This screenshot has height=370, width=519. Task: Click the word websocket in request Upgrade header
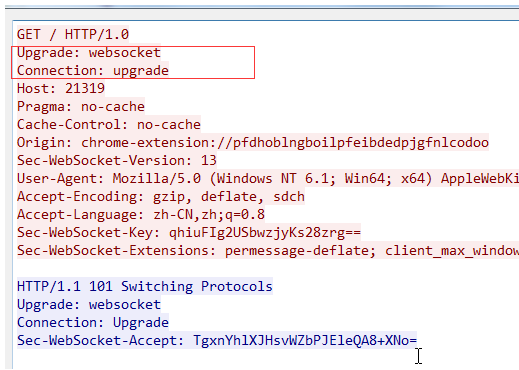(x=125, y=52)
